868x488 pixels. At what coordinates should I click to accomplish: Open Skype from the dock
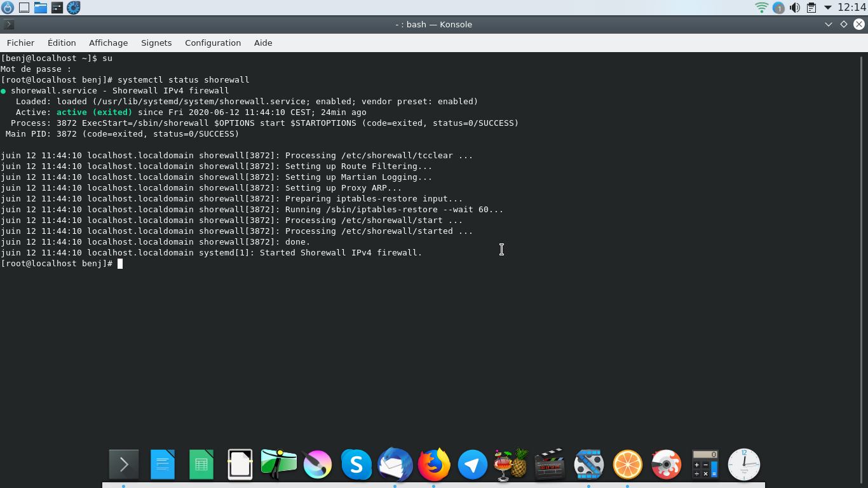tap(356, 464)
